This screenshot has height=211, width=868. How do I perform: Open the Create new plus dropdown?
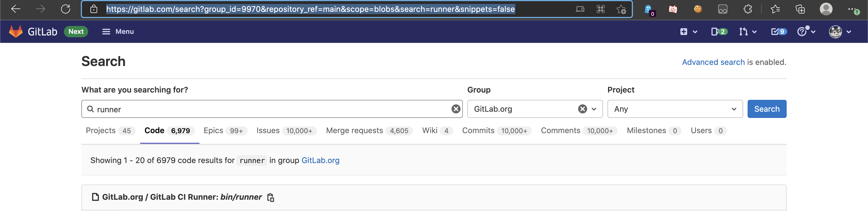click(688, 32)
